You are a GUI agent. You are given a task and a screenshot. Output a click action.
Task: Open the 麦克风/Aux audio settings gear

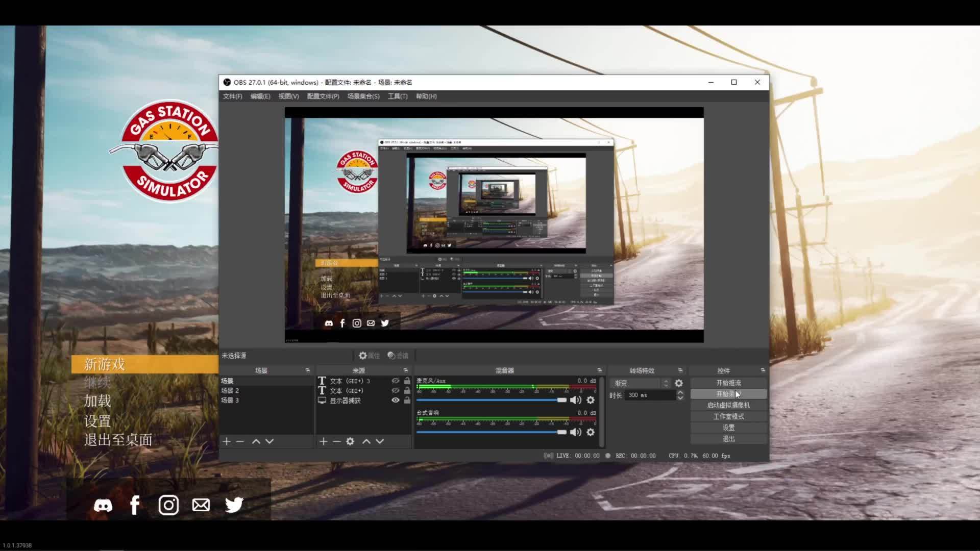(591, 400)
